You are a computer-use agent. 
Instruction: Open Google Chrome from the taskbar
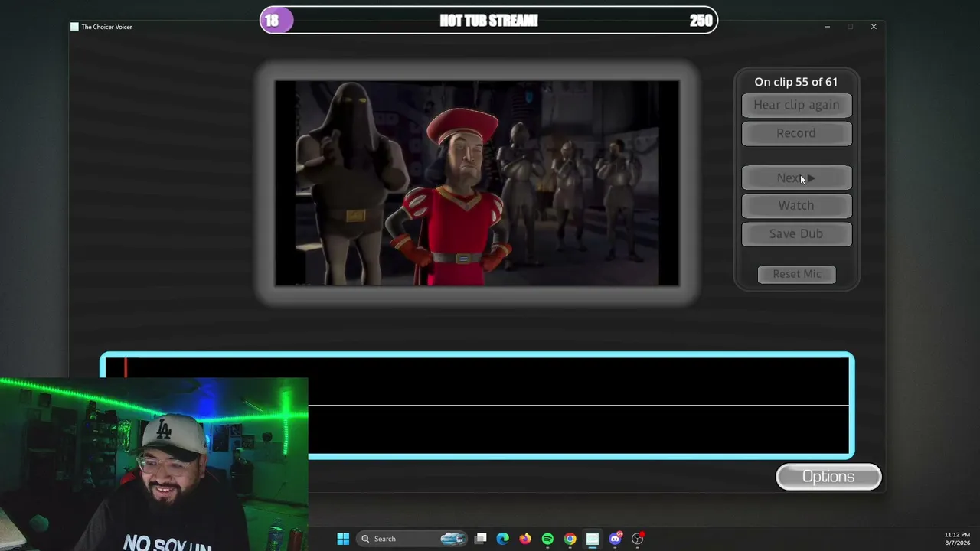pos(570,539)
